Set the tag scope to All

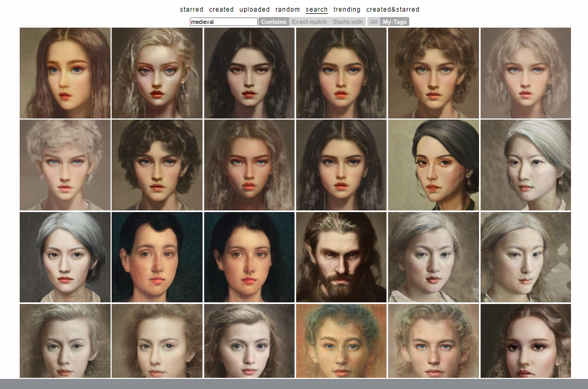tap(374, 22)
